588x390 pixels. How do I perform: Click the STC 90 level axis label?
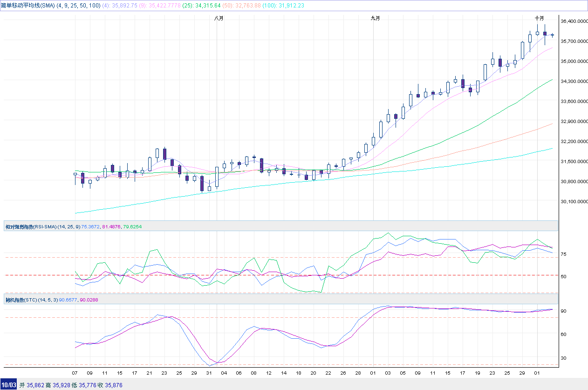564,311
